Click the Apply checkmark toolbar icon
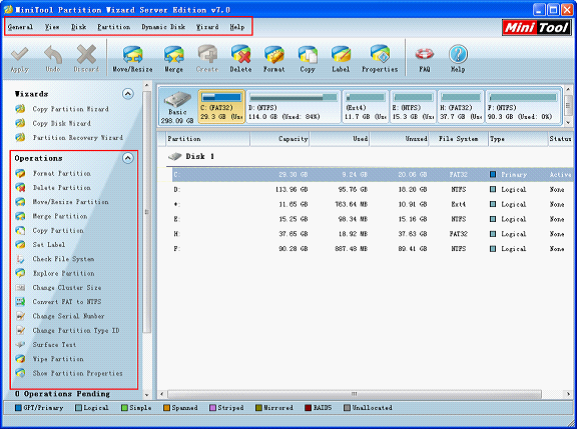This screenshot has height=430, width=577. 20,55
